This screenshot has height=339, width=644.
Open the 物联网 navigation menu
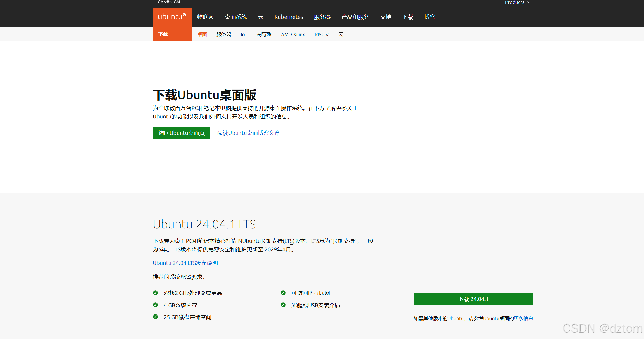click(205, 17)
